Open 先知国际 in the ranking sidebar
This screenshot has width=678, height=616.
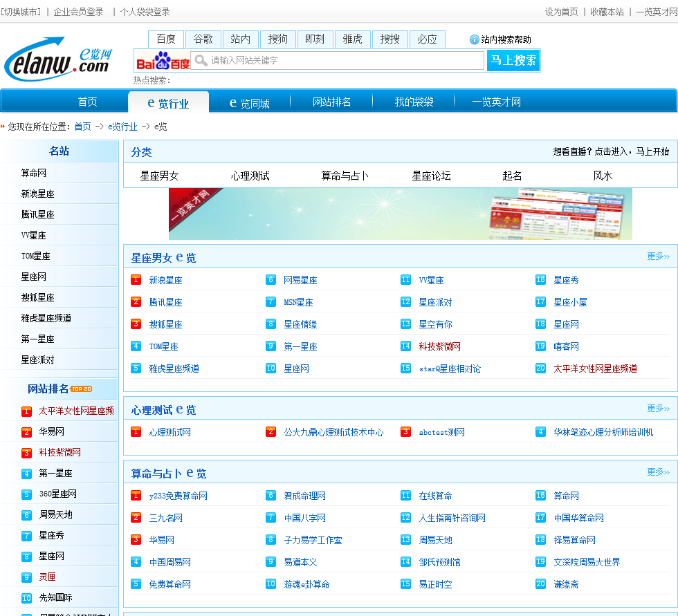point(56,597)
